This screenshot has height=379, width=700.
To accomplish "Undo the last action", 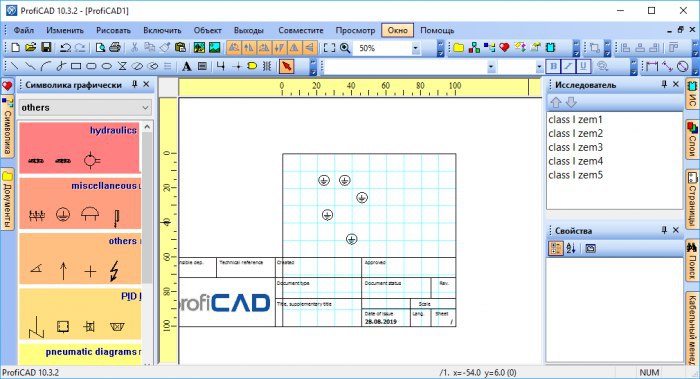I will click(66, 48).
